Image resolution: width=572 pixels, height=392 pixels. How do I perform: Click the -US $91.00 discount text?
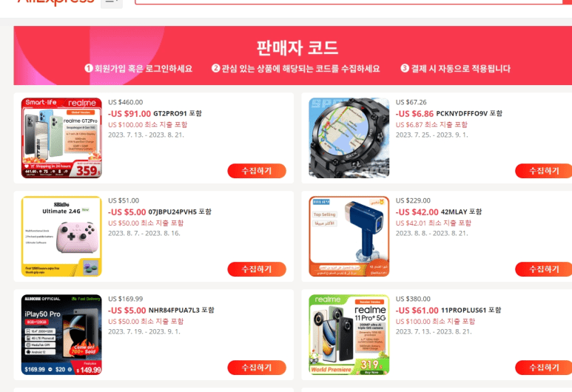click(x=129, y=114)
